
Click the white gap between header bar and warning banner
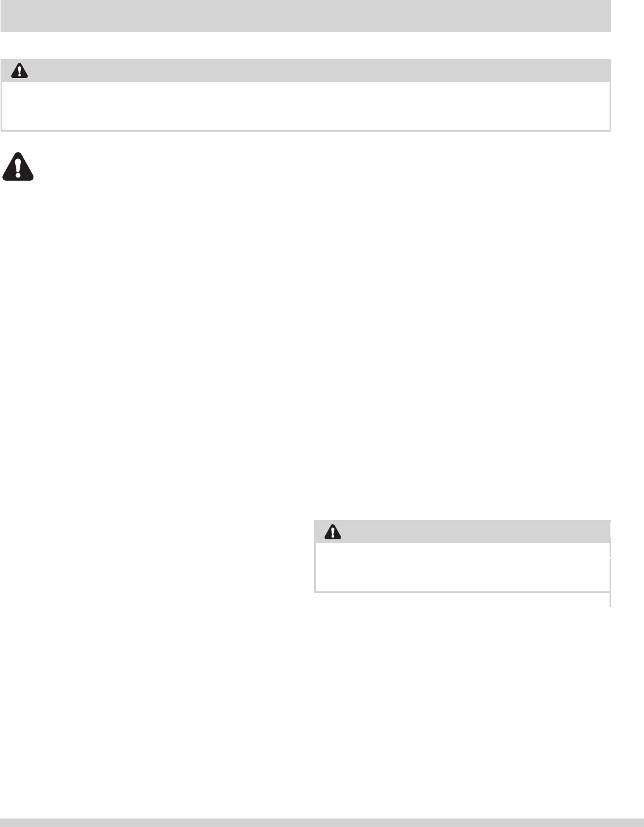point(306,45)
